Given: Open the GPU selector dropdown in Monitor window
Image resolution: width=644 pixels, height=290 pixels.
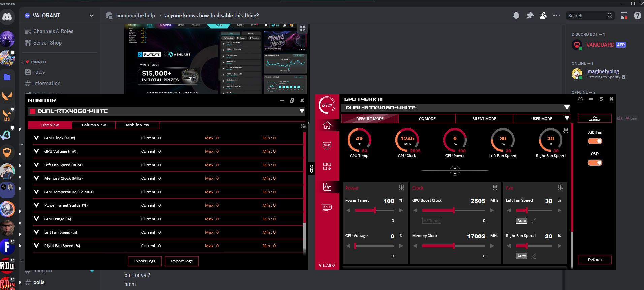Looking at the screenshot, I should (x=302, y=111).
